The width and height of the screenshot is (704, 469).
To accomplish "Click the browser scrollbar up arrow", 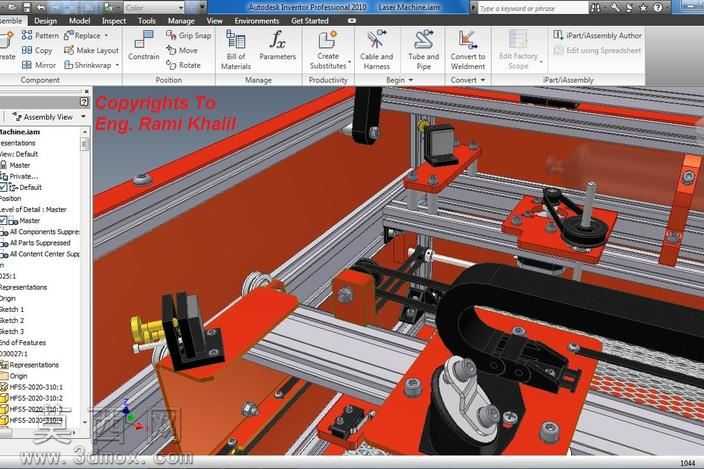I will (x=84, y=132).
